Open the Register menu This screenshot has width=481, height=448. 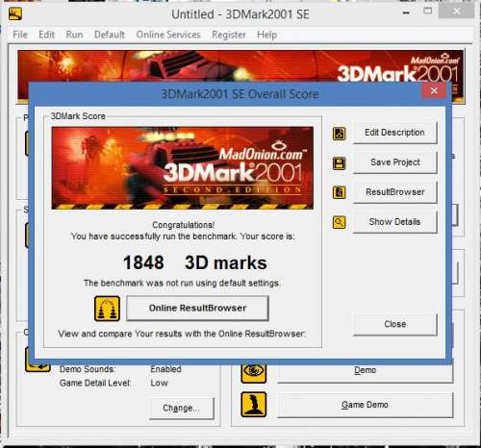pos(229,35)
